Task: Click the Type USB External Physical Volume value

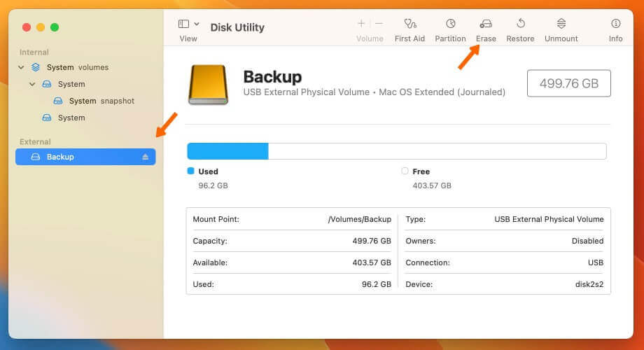Action: [549, 219]
